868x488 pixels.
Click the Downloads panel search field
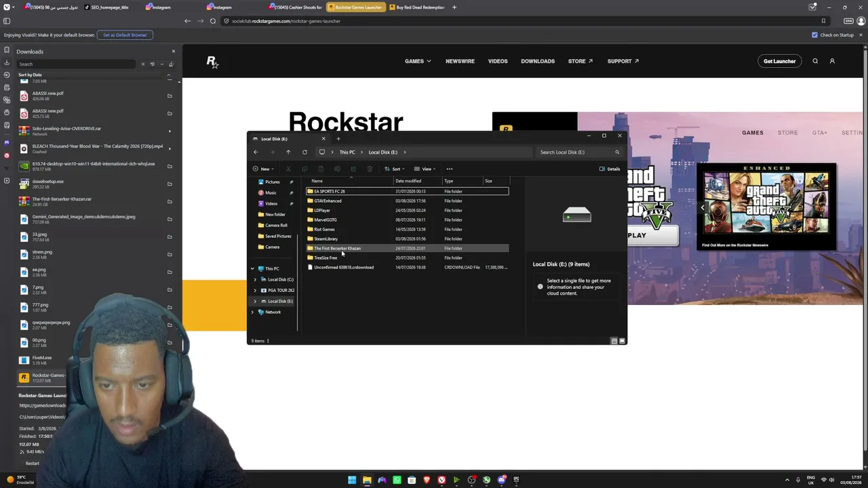click(77, 64)
